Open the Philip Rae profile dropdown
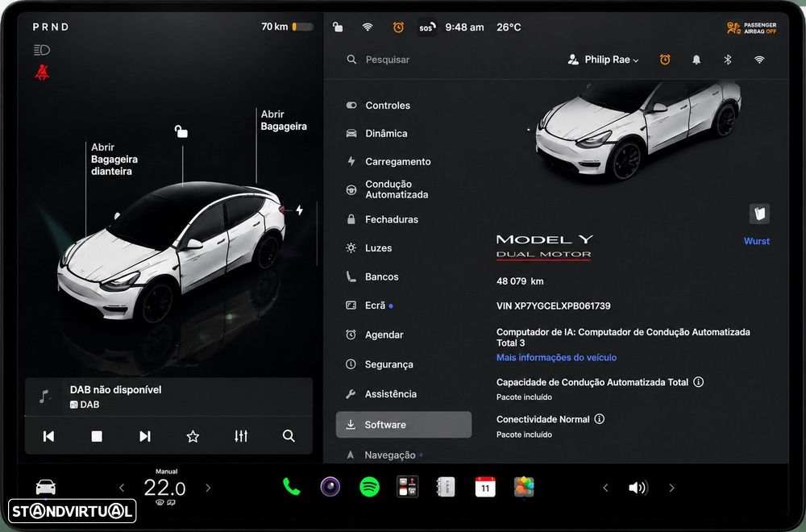Viewport: 806px width, 532px height. [603, 60]
